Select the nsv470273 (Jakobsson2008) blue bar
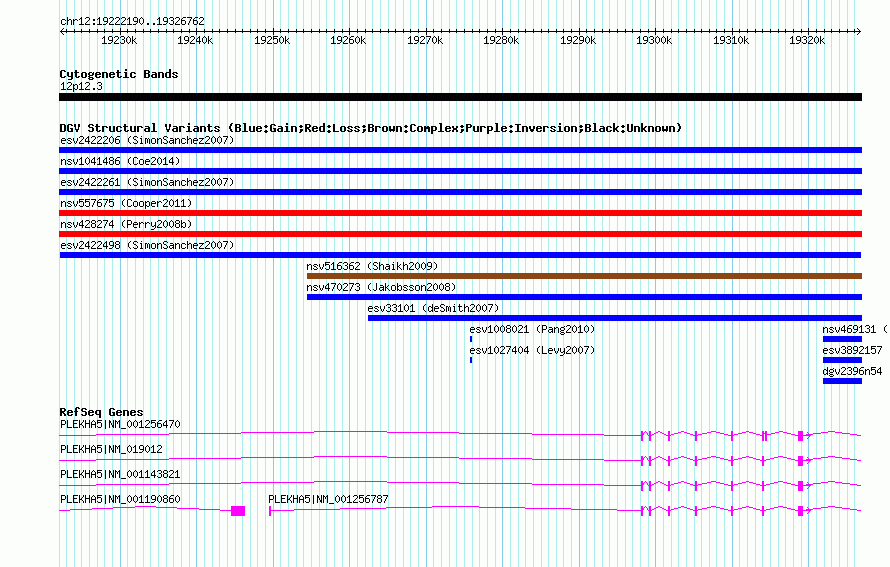Screen dimensions: 890x567 [x=585, y=297]
